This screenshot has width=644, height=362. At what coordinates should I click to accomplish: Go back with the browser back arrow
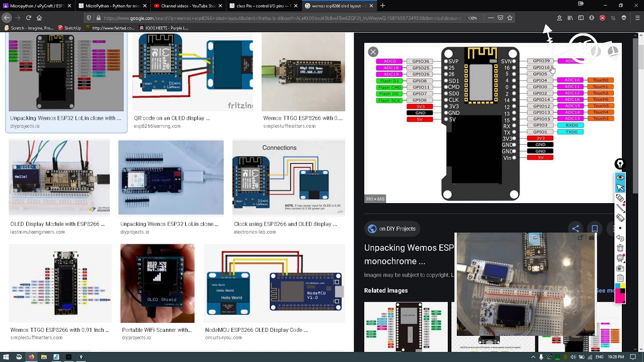pyautogui.click(x=6, y=18)
